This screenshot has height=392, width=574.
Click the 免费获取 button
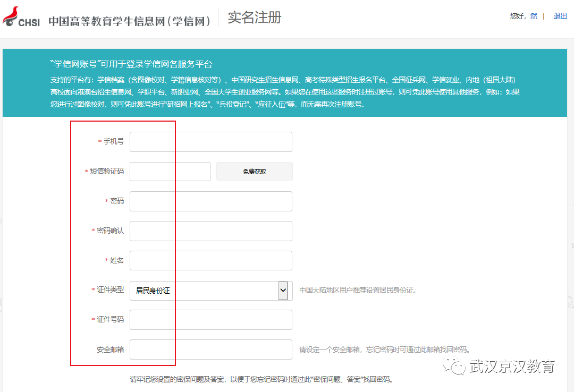tap(255, 171)
